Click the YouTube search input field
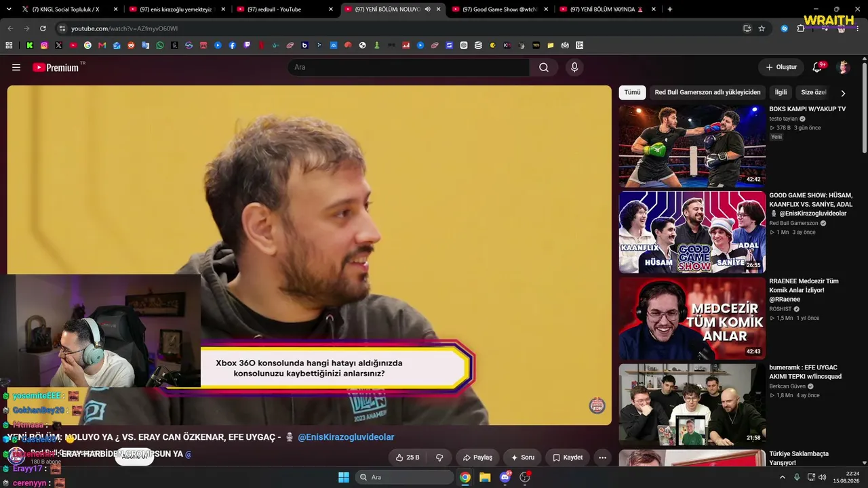Viewport: 868px width, 488px height. click(408, 67)
